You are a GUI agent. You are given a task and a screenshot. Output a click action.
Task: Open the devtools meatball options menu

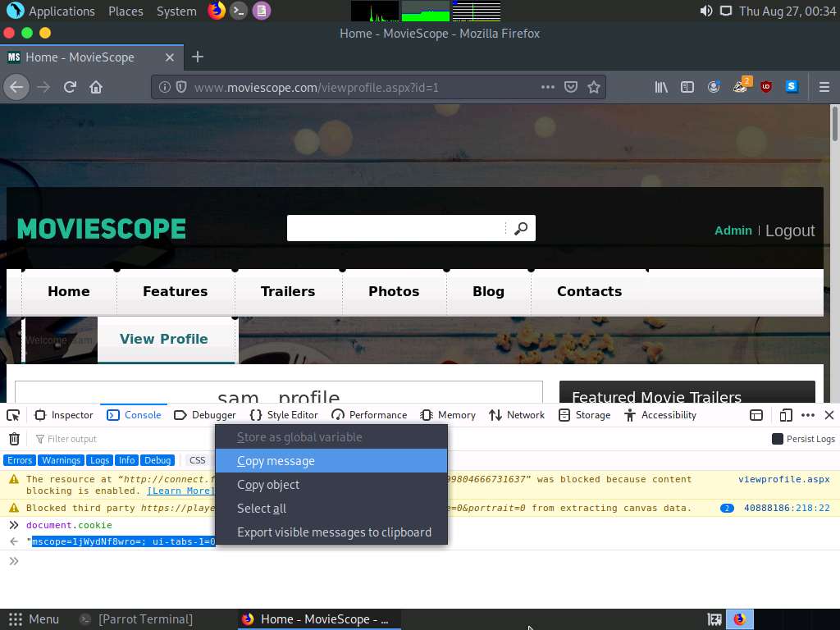click(808, 415)
